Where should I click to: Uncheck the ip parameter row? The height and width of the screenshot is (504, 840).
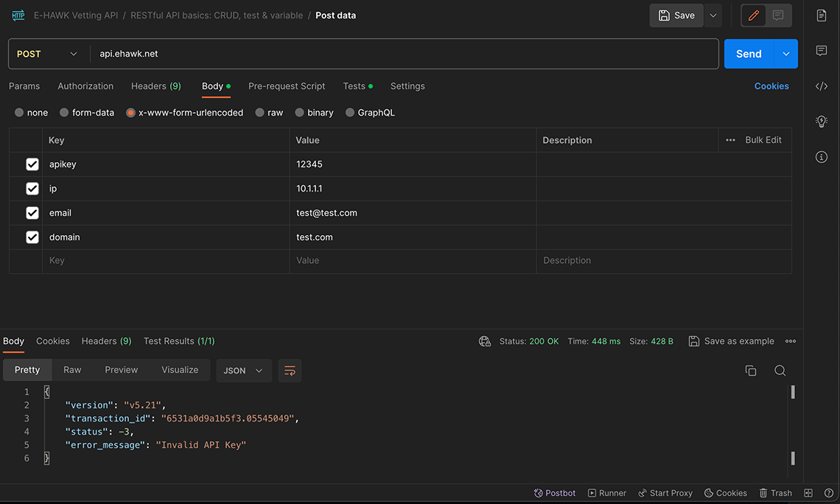32,189
